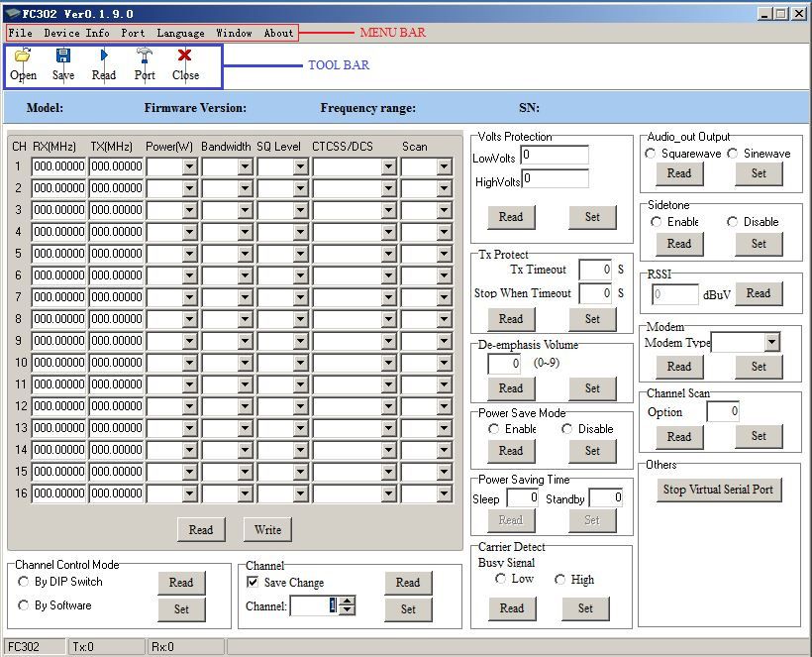Click Set in Channel Control Mode group
The image size is (812, 657).
[x=182, y=609]
